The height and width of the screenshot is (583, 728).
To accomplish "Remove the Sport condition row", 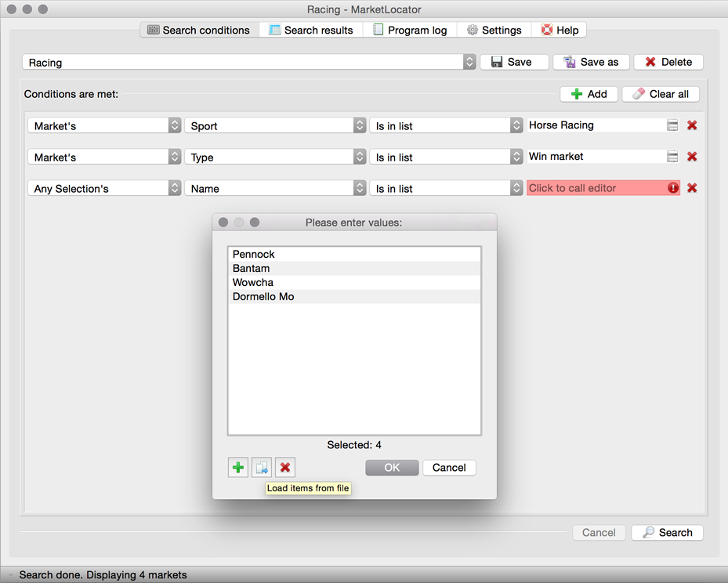I will coord(692,125).
